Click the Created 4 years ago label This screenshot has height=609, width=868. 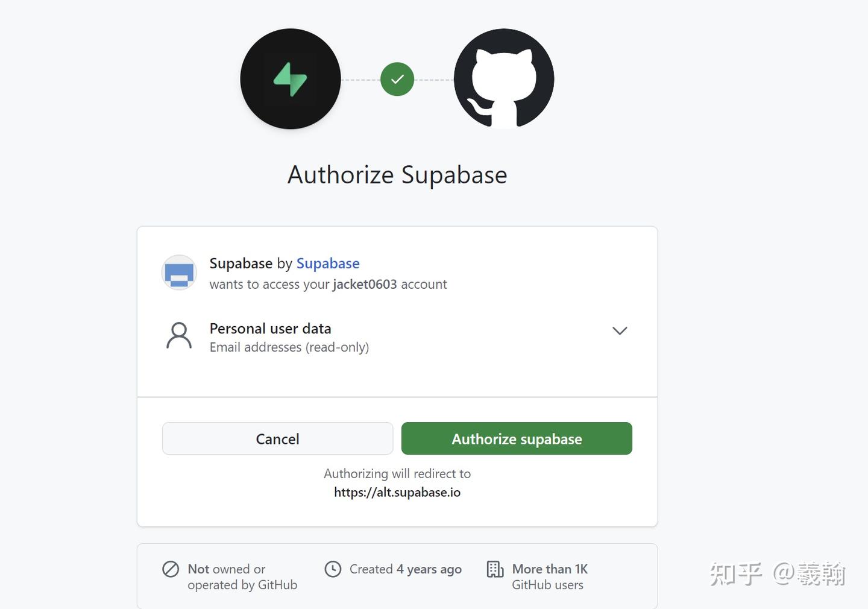tap(405, 569)
